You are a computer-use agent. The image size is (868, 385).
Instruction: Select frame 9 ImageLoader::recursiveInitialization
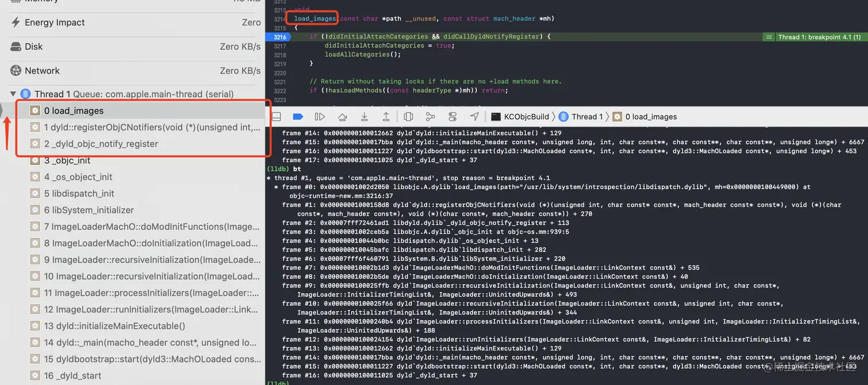[x=132, y=259]
